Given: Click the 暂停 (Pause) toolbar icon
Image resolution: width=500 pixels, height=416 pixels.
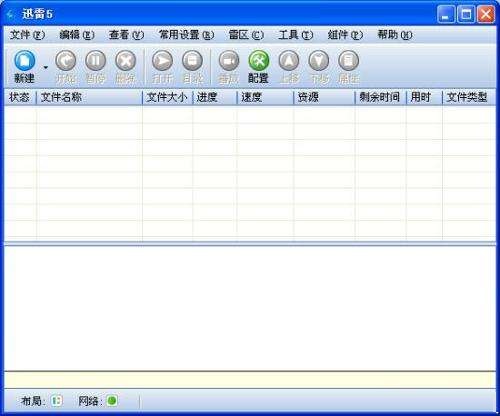Looking at the screenshot, I should (x=96, y=61).
